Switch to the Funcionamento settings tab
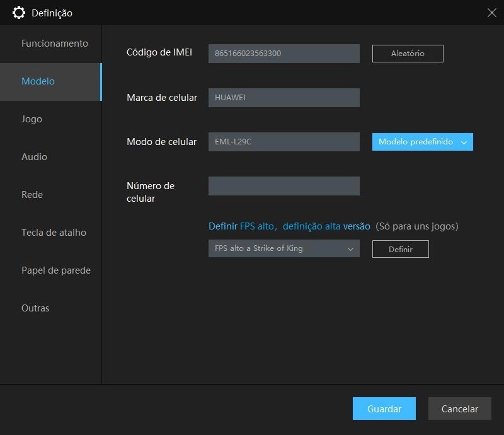 55,43
